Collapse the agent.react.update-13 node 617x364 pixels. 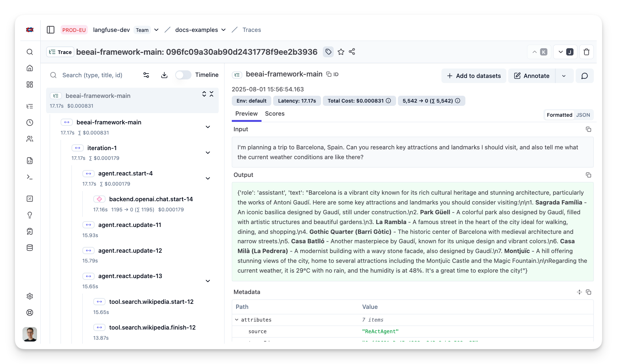(x=208, y=281)
